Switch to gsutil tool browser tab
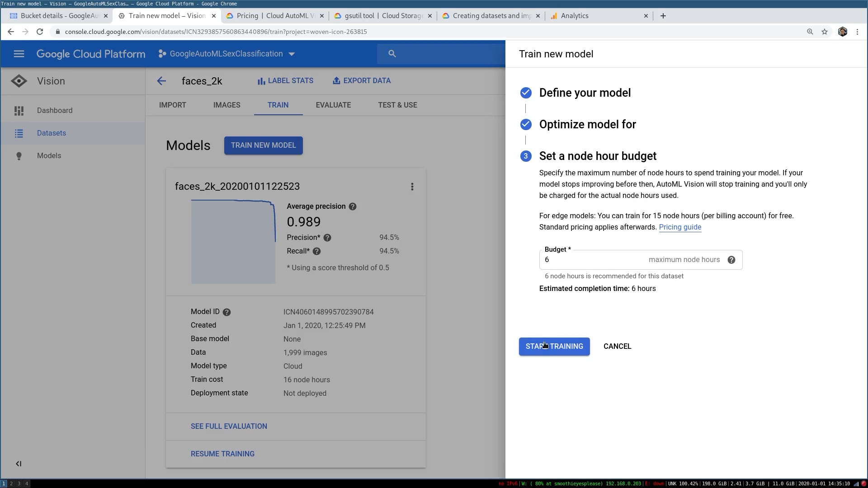Screen dimensions: 868x488 point(383,16)
